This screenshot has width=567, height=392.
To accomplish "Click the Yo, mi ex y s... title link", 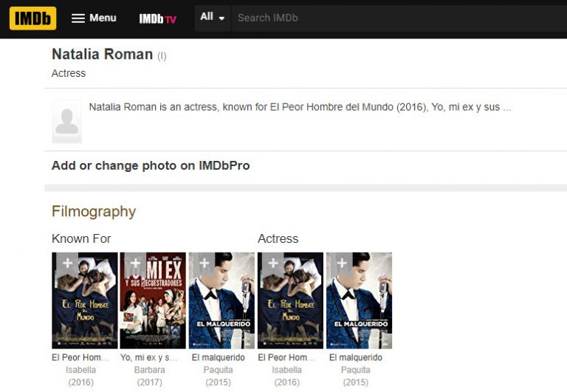I will [x=148, y=357].
